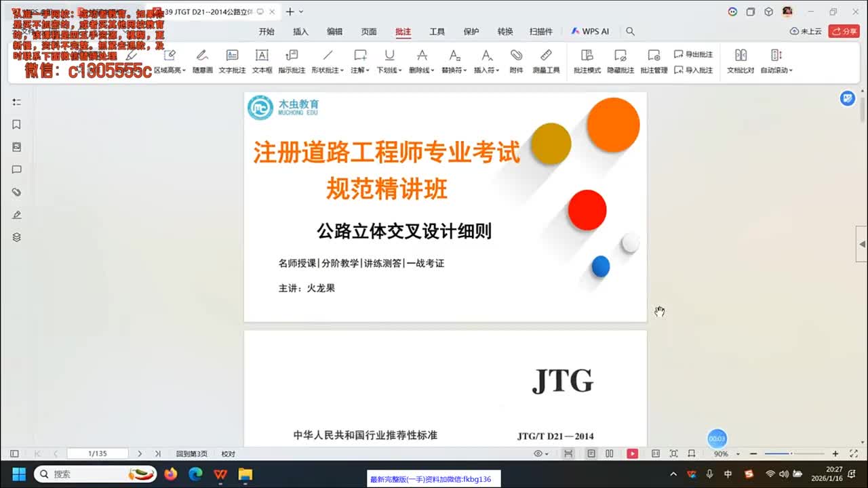Click the 未上云 cloud status button
The width and height of the screenshot is (868, 488).
pyautogui.click(x=806, y=31)
